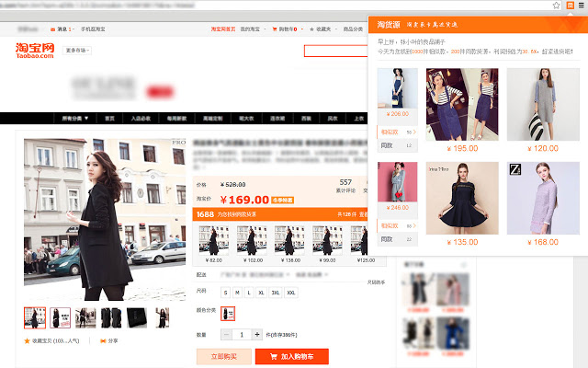
Task: Expand the 所有分类 category dropdown
Action: pyautogui.click(x=75, y=119)
